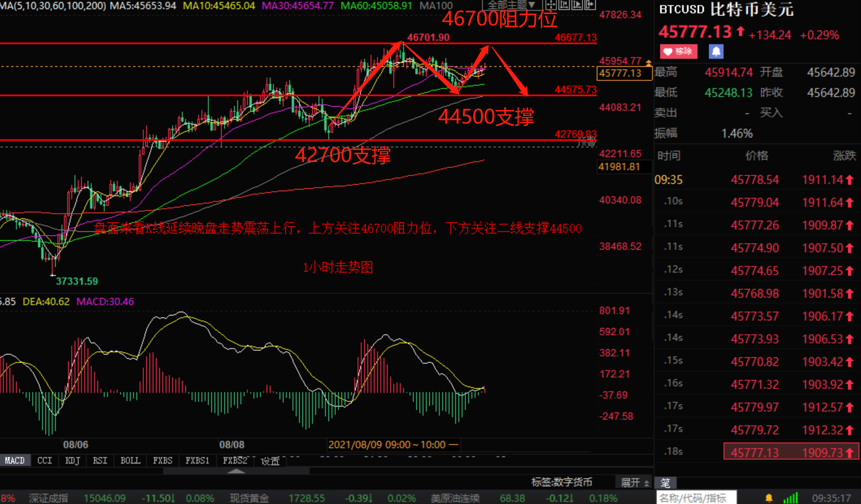
Task: Switch to the KDJ indicator tab
Action: pos(72,460)
